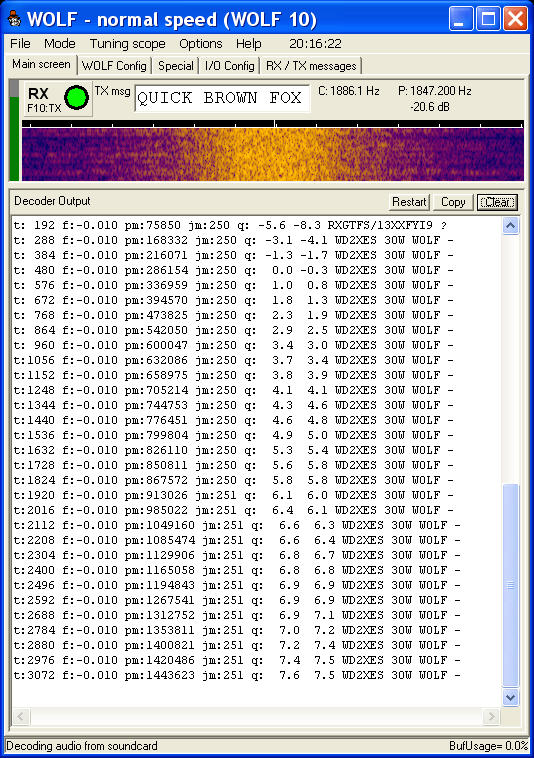This screenshot has height=758, width=534.
Task: Open the Options menu
Action: [x=201, y=44]
